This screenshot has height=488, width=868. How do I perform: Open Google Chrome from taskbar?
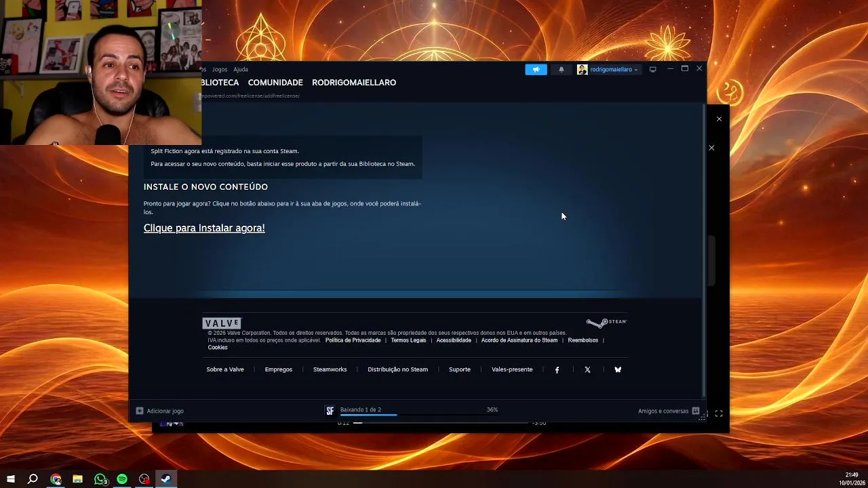(56, 479)
